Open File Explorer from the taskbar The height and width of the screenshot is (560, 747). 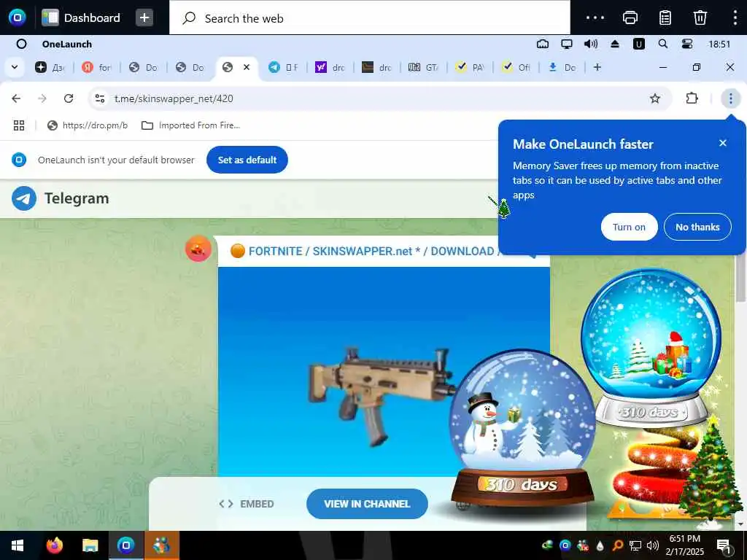point(90,545)
